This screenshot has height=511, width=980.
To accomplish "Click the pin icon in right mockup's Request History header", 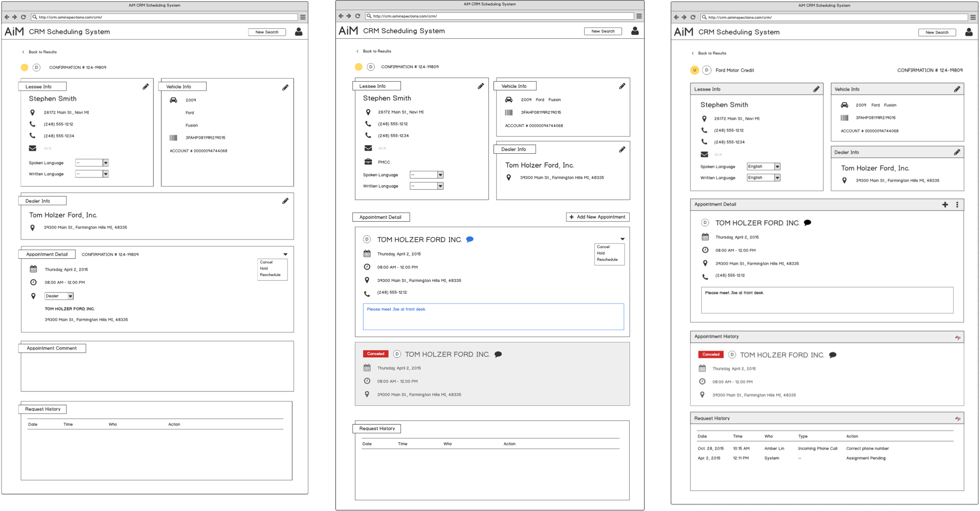I will tap(958, 419).
